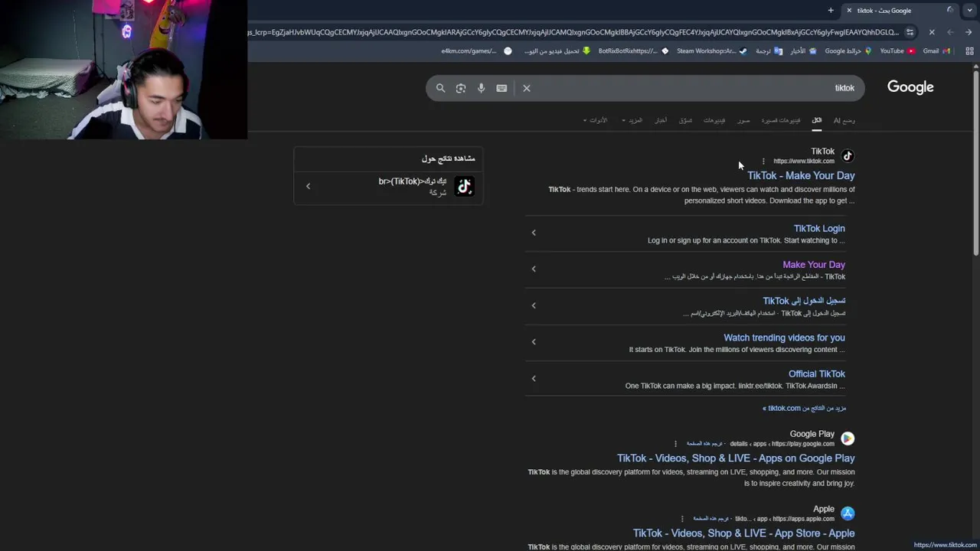The height and width of the screenshot is (551, 980).
Task: Expand the تسجيل الدخول إلى TikTok chevron
Action: click(534, 305)
